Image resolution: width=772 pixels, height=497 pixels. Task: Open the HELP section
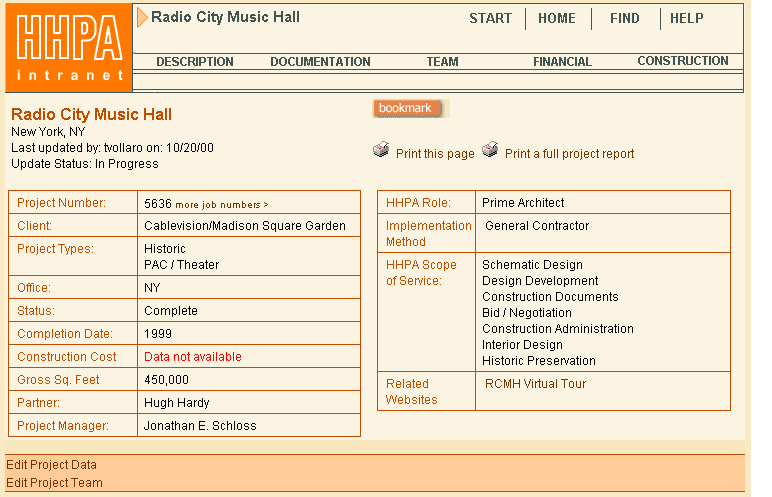686,18
